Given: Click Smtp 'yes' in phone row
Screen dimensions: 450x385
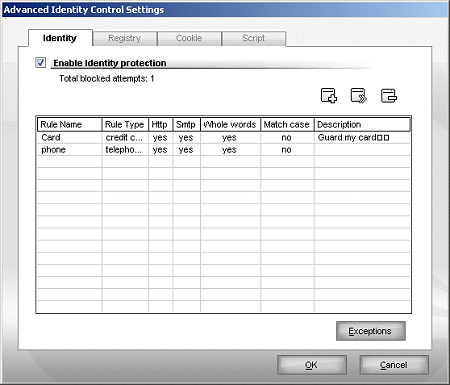Looking at the screenshot, I should (186, 150).
